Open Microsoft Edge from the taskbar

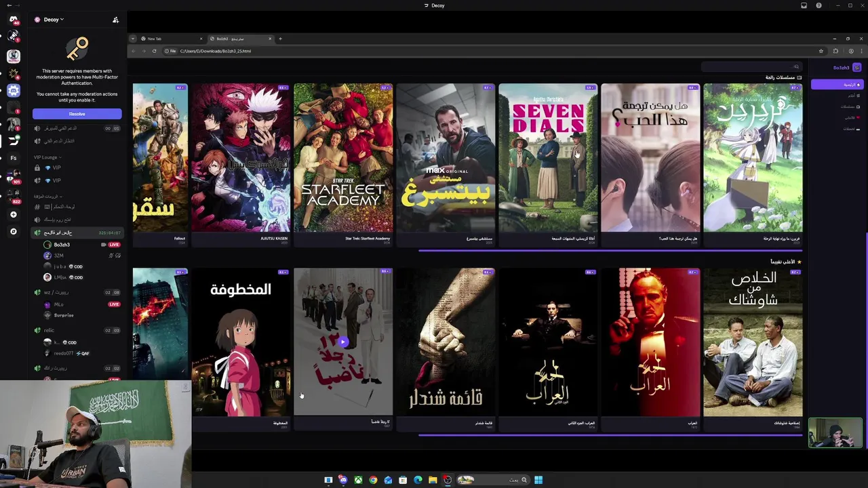(x=418, y=480)
